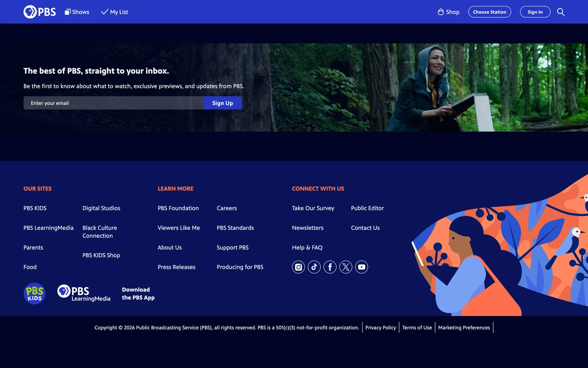Open PBS YouTube channel icon

point(362,267)
